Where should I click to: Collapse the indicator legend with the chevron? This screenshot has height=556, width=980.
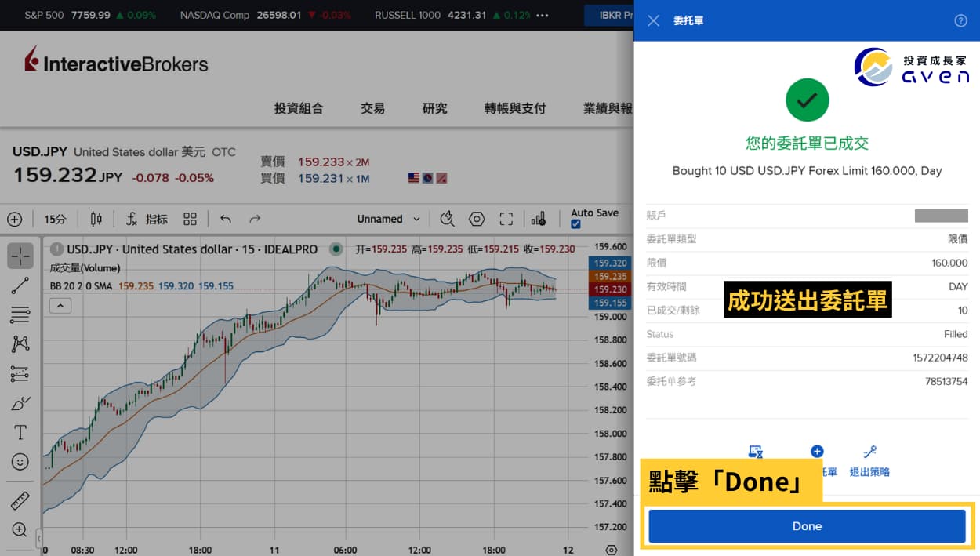[60, 306]
